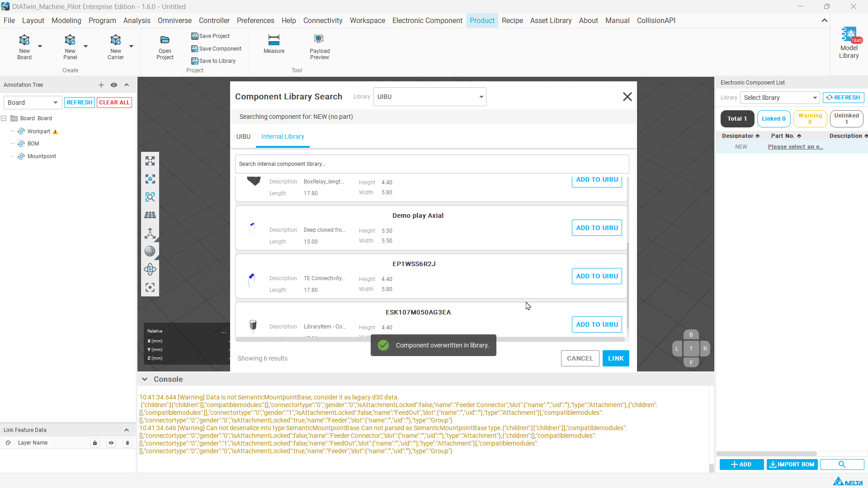
Task: Click the New Carrier icon
Action: [x=116, y=40]
